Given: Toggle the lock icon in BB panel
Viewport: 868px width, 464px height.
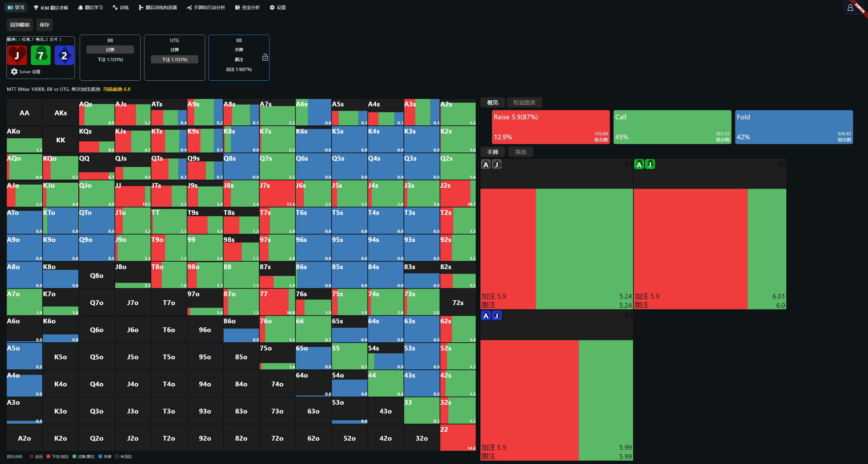Looking at the screenshot, I should click(x=265, y=57).
